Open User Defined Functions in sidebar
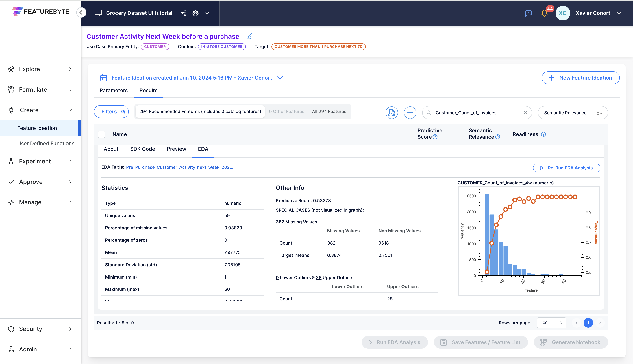The height and width of the screenshot is (364, 633). pyautogui.click(x=46, y=144)
